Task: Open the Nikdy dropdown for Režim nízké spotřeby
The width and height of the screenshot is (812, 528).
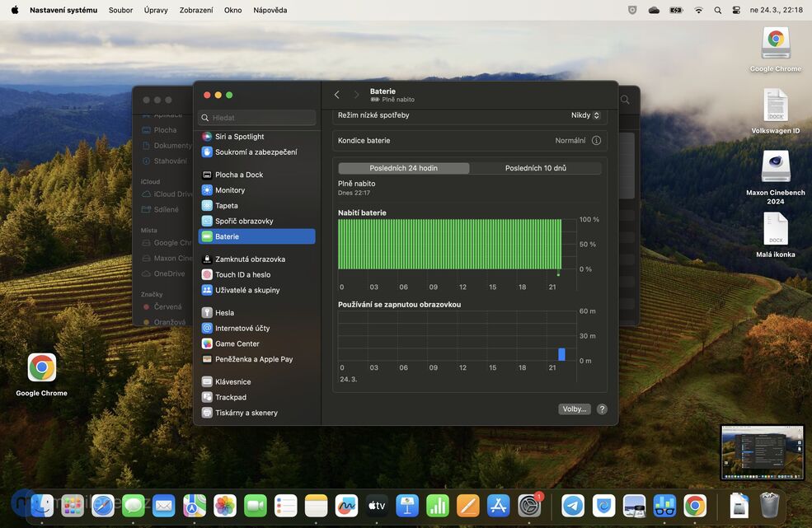Action: 585,114
